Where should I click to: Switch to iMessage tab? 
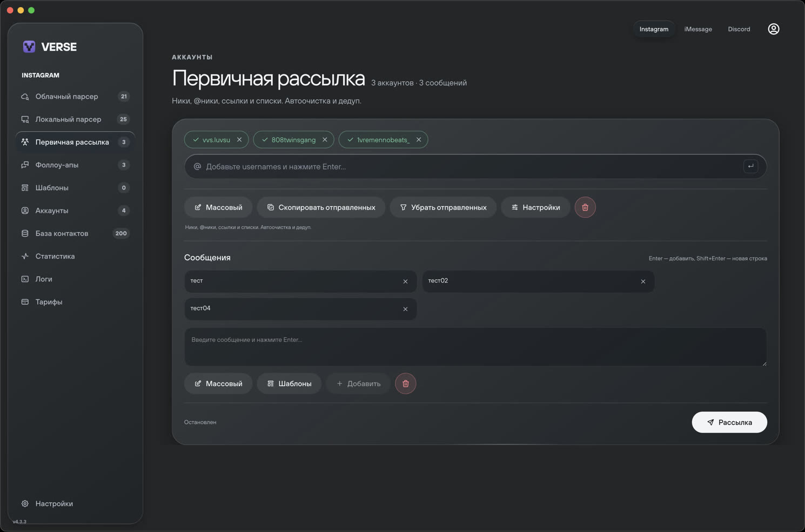pos(698,29)
